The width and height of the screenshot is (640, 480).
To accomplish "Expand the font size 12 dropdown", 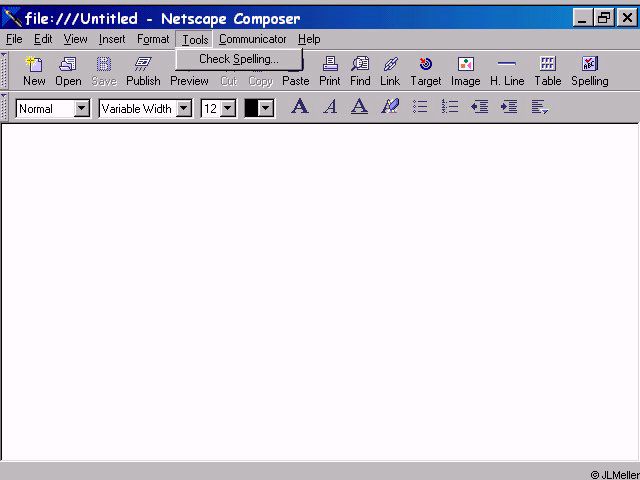I will coord(228,109).
